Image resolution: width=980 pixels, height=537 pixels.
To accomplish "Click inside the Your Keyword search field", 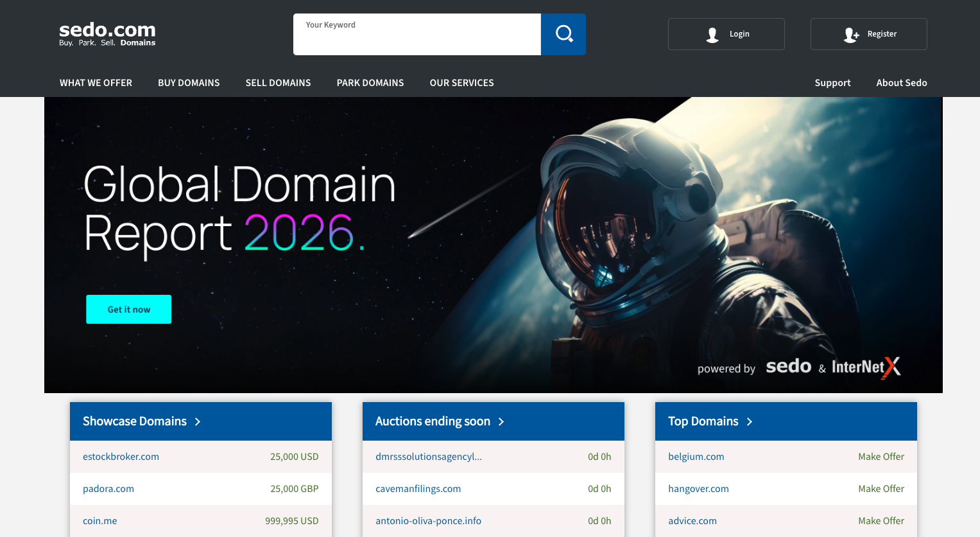I will tap(417, 37).
